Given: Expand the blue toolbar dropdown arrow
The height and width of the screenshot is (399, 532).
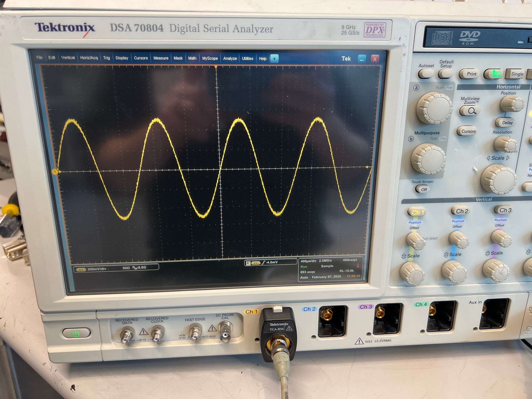Looking at the screenshot, I should (x=274, y=58).
